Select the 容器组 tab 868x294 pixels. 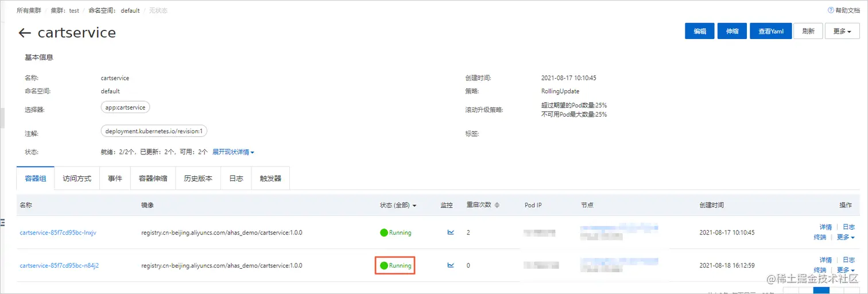tap(36, 179)
